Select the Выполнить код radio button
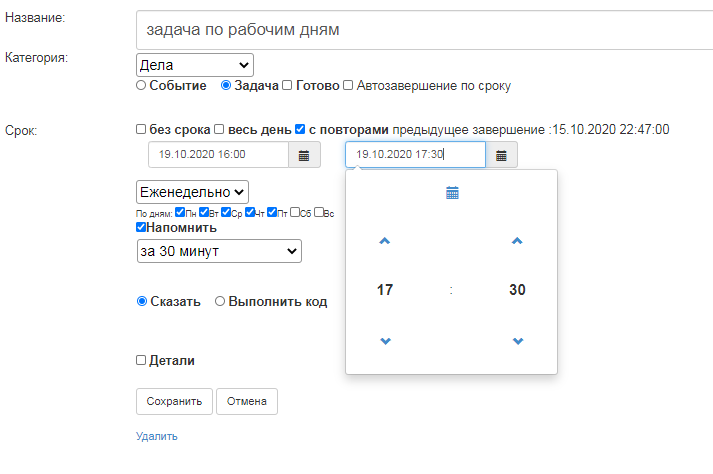 (220, 301)
